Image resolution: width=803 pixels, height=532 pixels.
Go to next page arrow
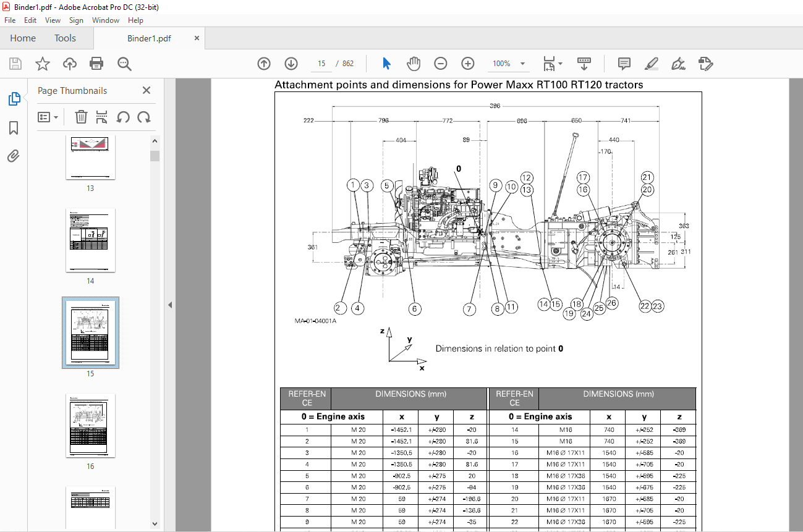(x=291, y=64)
